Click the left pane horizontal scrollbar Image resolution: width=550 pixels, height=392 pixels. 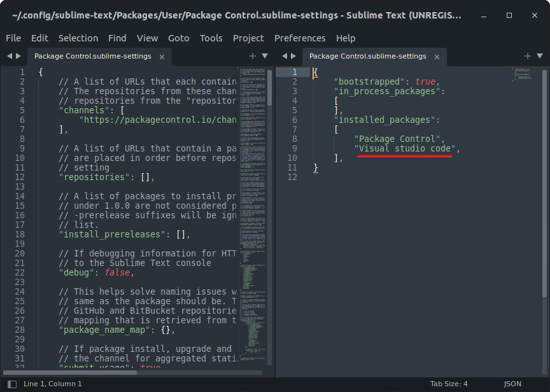70,373
